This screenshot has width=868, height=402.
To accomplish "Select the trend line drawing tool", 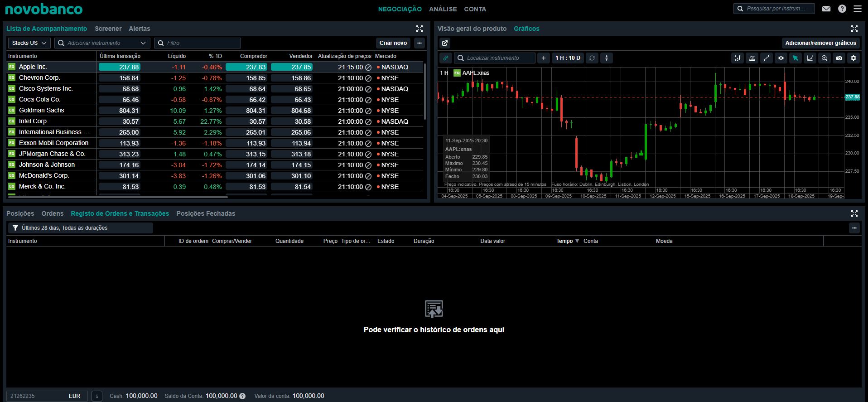I will point(767,58).
